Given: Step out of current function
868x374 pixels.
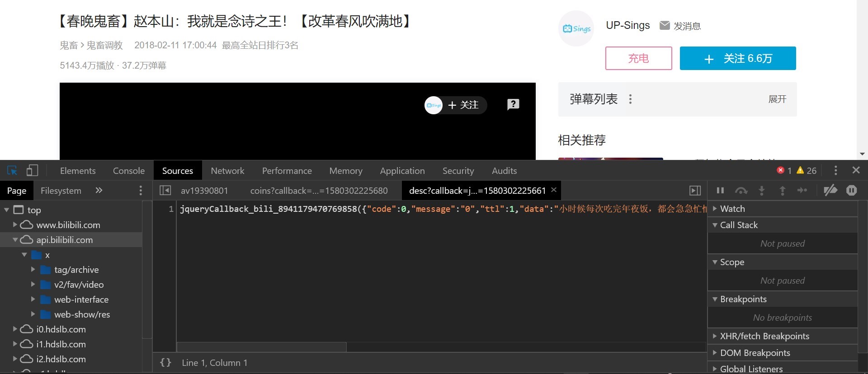Looking at the screenshot, I should tap(783, 191).
